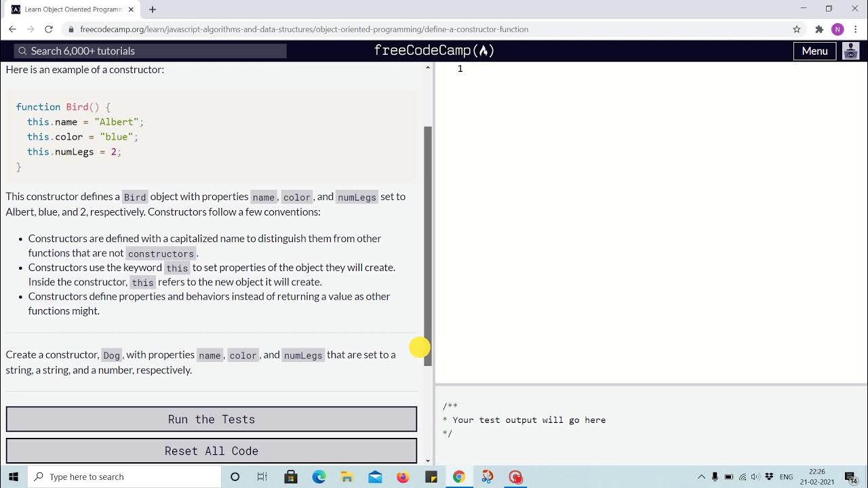Viewport: 868px width, 488px height.
Task: Launch Firefox from the taskbar
Action: (x=403, y=476)
